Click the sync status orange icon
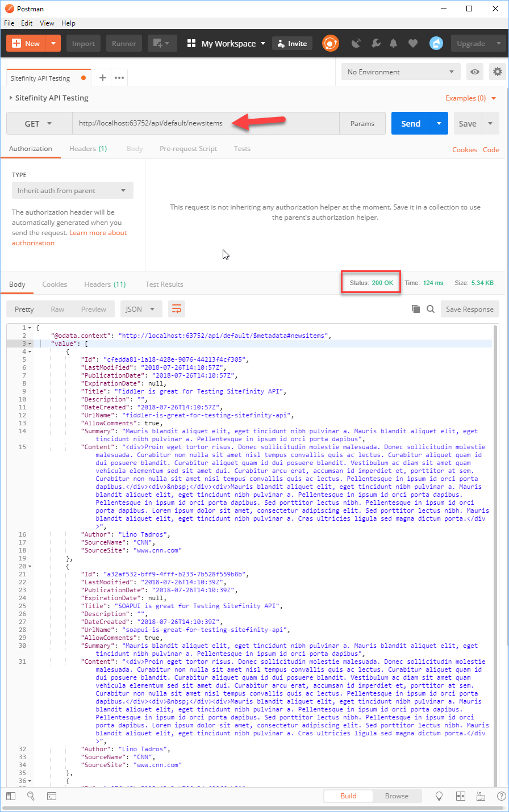 click(x=330, y=43)
